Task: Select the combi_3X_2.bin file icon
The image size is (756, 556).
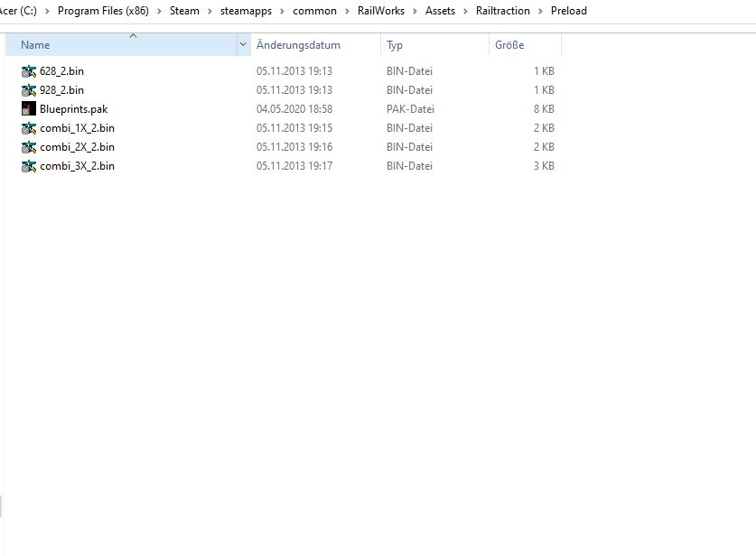Action: [x=29, y=166]
